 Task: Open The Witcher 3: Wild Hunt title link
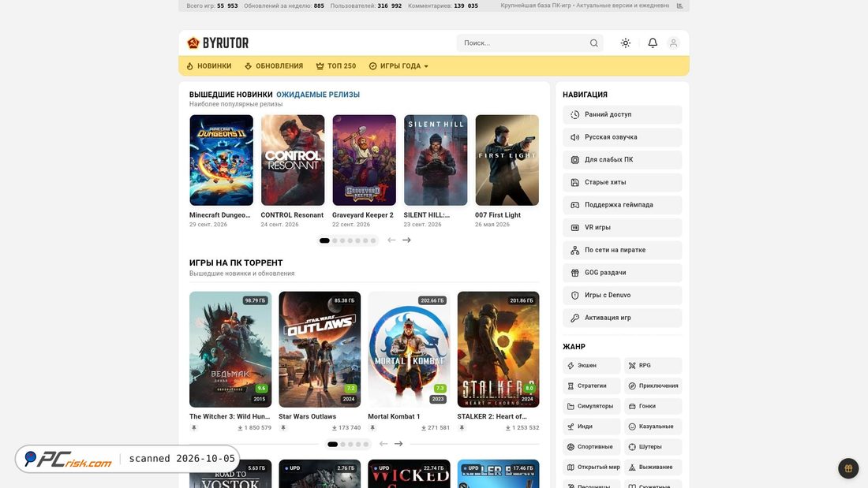click(x=230, y=416)
